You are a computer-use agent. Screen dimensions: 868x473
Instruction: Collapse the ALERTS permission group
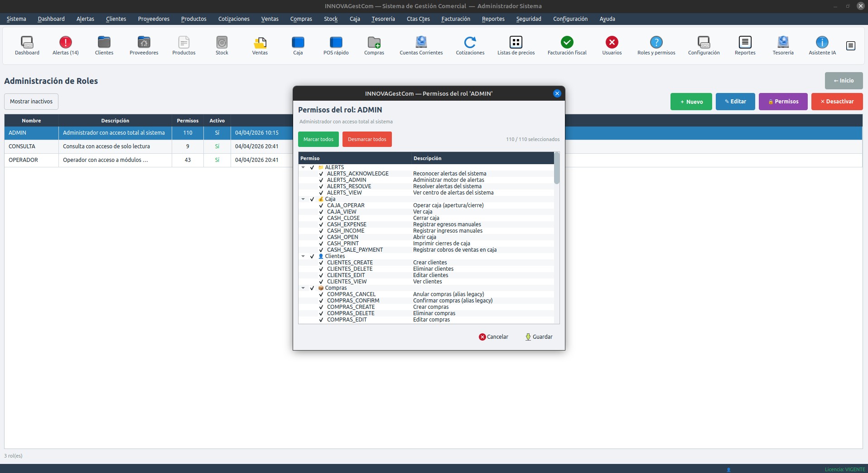303,167
